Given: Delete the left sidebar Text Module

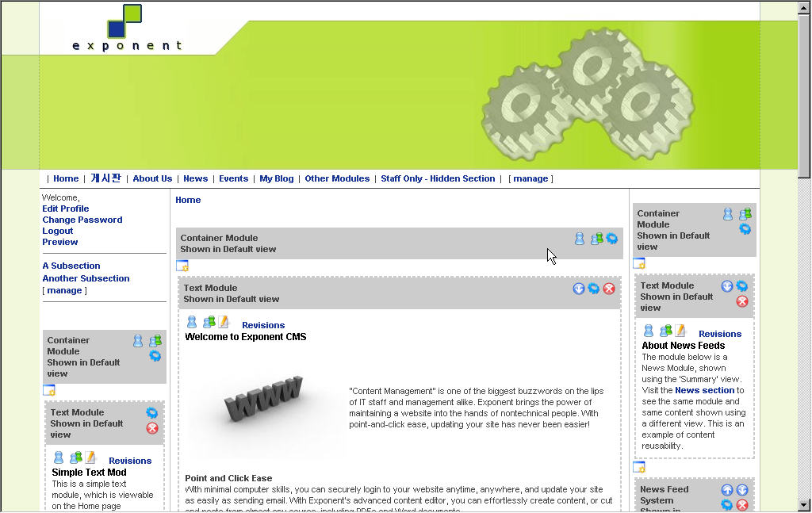Looking at the screenshot, I should click(x=152, y=428).
